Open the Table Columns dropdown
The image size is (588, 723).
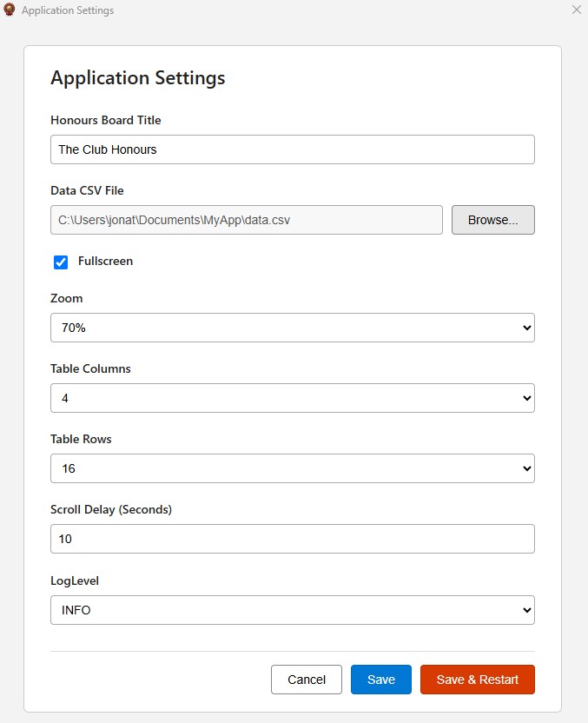[293, 398]
